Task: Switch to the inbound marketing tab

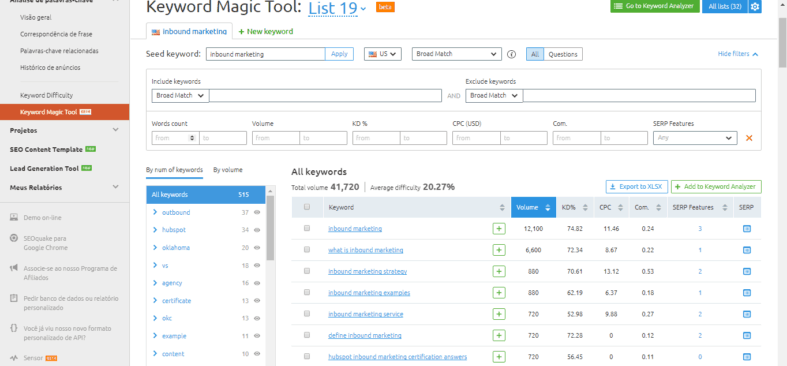Action: 189,31
